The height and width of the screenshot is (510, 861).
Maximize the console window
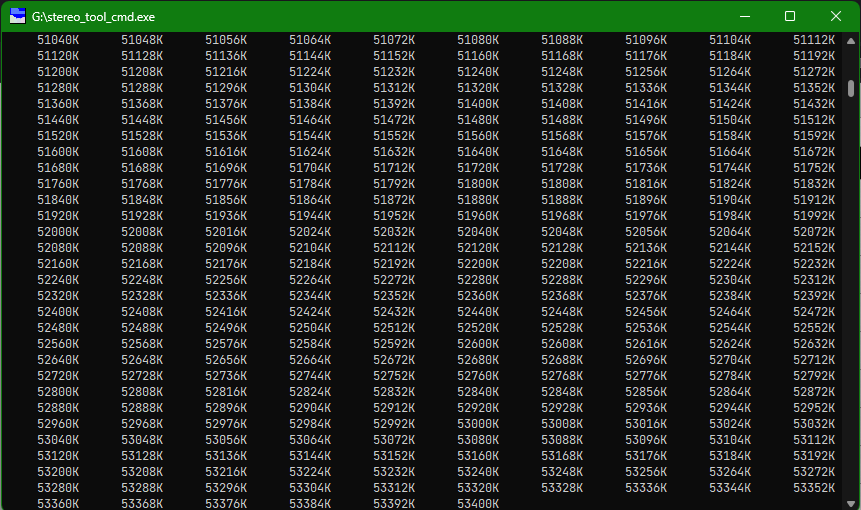pos(790,17)
